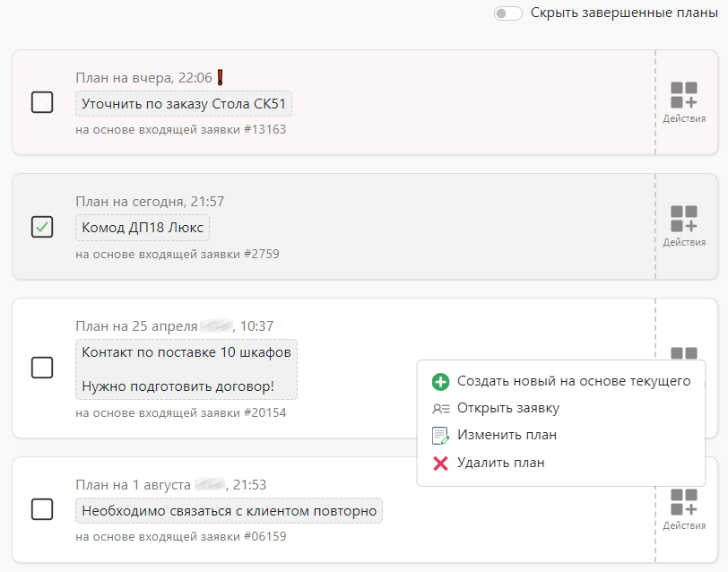Click the edit plan pencil icon
Image resolution: width=728 pixels, height=572 pixels.
point(440,436)
